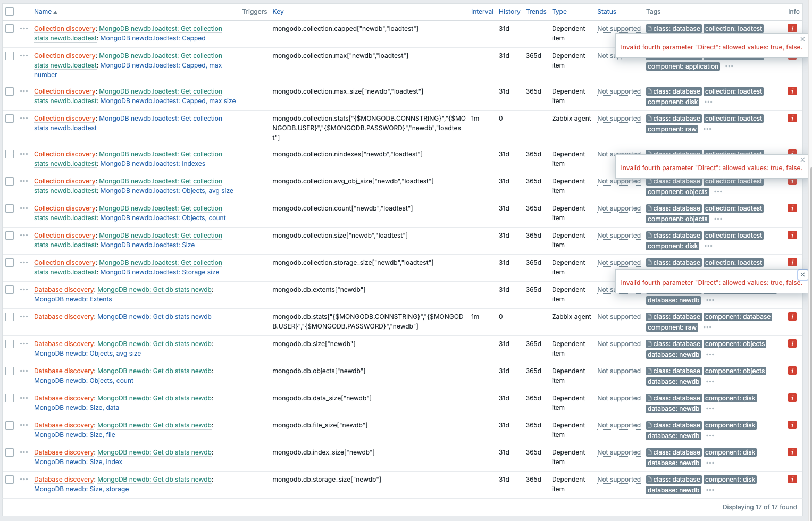Click the red info icon for mongodb.db.objects item
Viewport: 812px width, 521px height.
(x=792, y=371)
